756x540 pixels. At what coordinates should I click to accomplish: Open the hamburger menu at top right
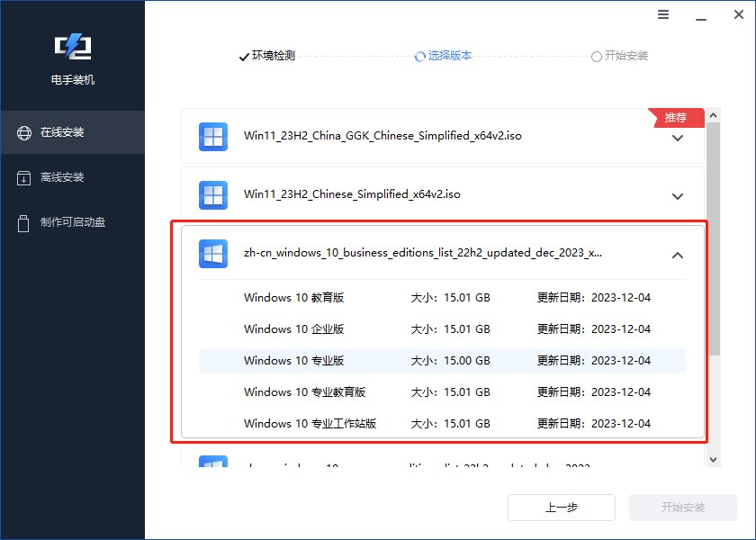(x=663, y=14)
